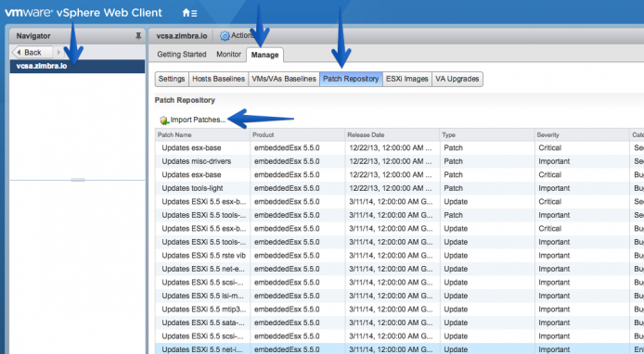Click the Actions gear icon
Screen dimensions: 644x354
(x=225, y=36)
